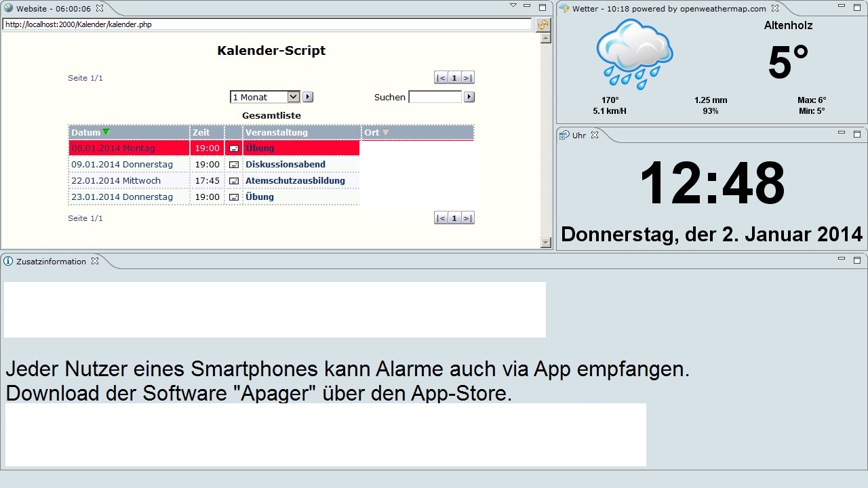The width and height of the screenshot is (868, 488).
Task: Open the Diskussionsabend event link
Action: [285, 165]
